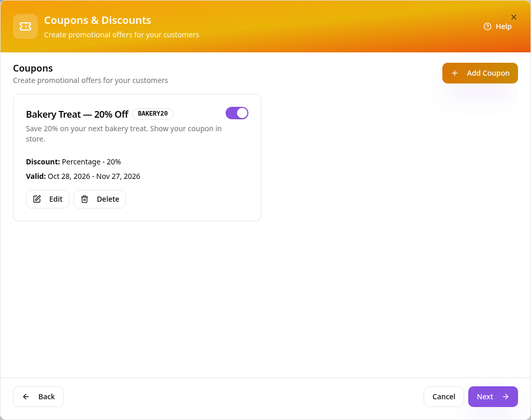Proceed with the Next button

tap(493, 397)
